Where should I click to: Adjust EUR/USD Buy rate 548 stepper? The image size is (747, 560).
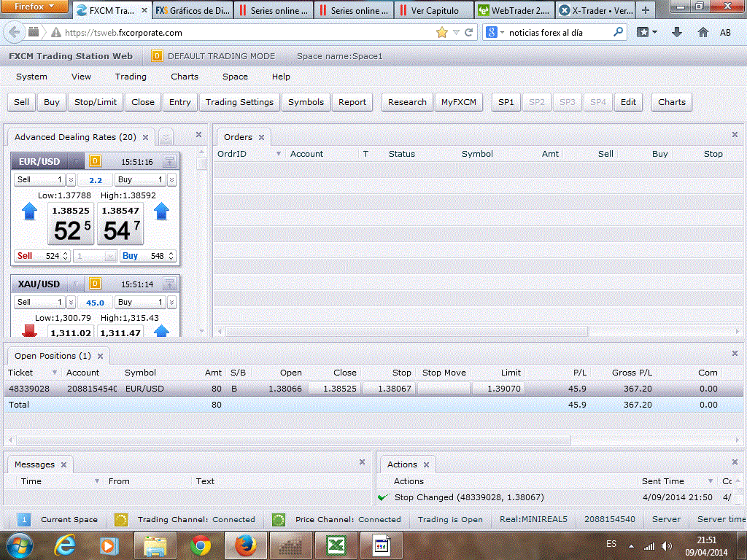point(171,256)
